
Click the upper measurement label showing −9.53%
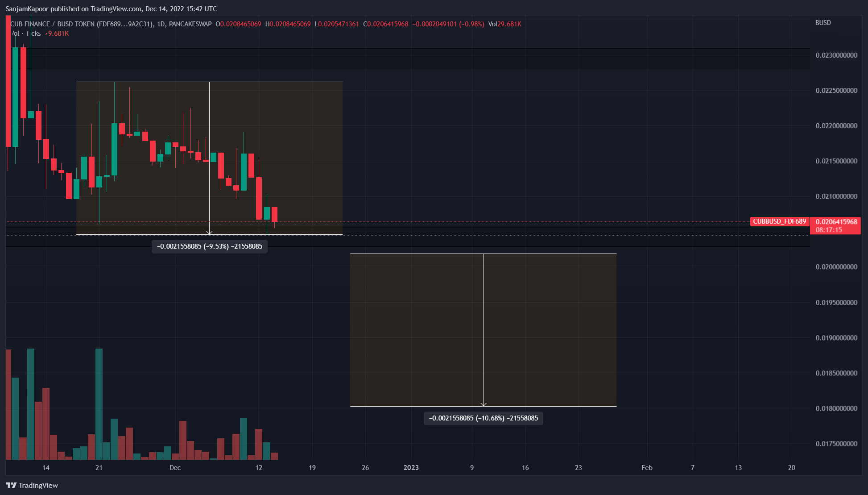click(210, 246)
